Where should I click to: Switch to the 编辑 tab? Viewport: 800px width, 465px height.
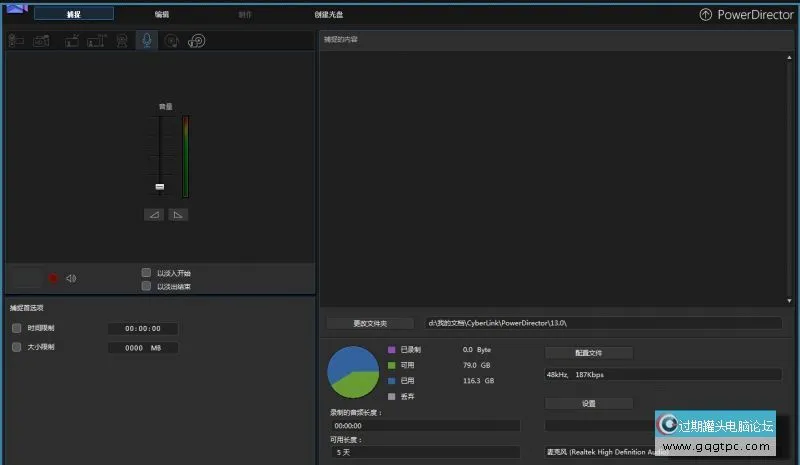162,15
